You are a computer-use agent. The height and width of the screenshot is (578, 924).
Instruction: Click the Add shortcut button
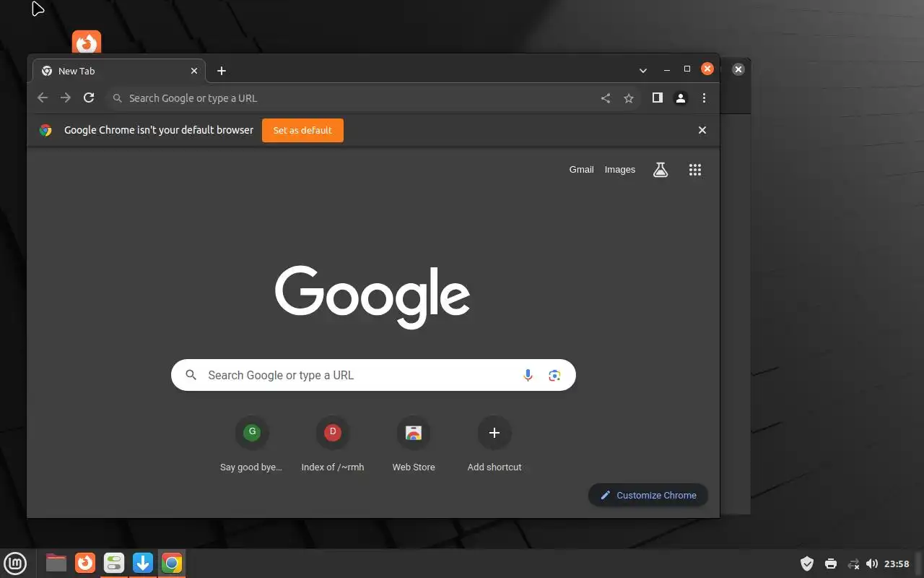(494, 444)
